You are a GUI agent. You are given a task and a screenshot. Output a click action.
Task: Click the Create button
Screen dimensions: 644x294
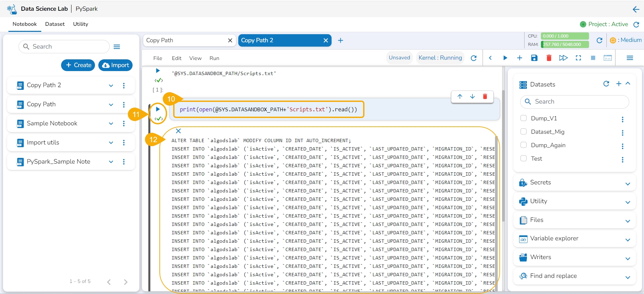[78, 65]
